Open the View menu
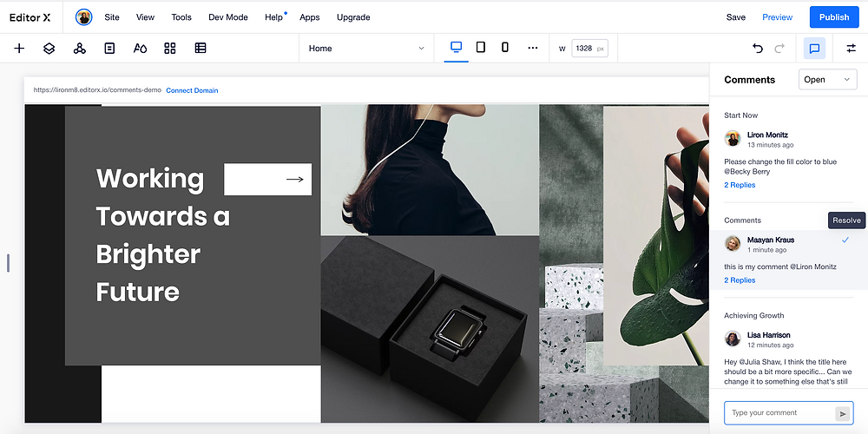This screenshot has height=434, width=868. (145, 17)
